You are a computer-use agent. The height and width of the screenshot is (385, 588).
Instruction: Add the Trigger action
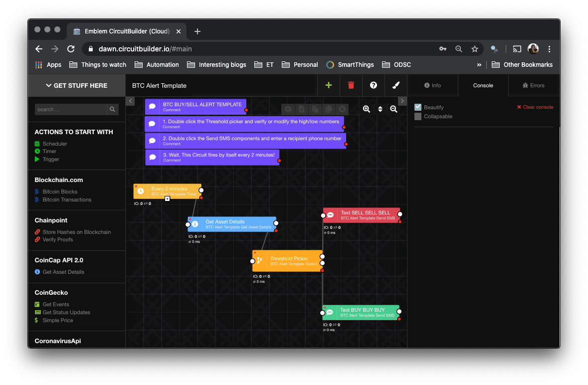47,159
